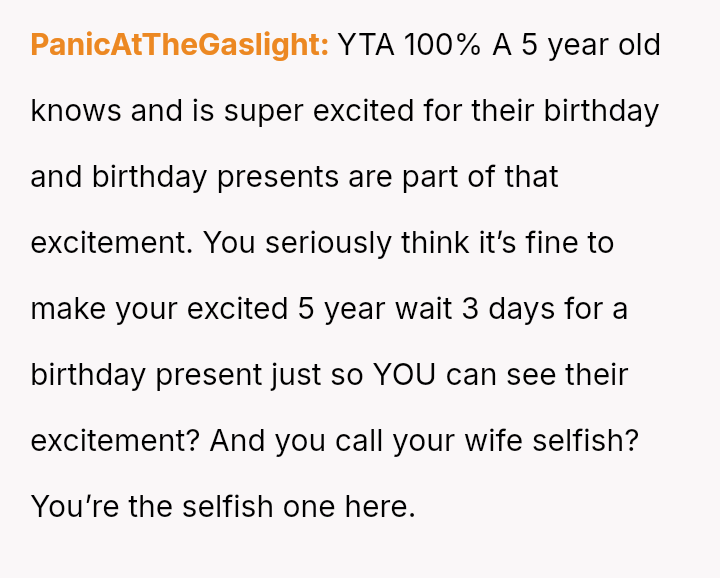Click the phrase "super excited"

point(322,111)
